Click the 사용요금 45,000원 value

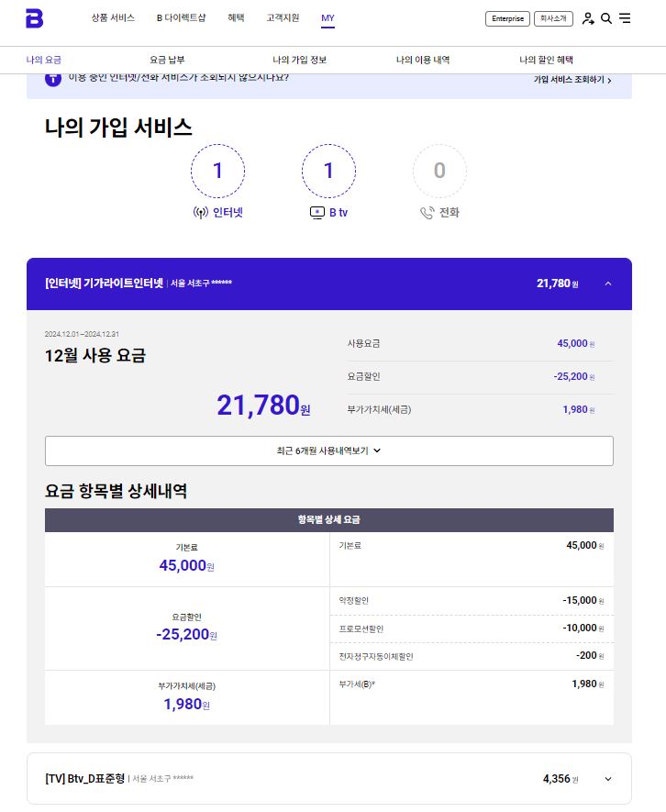575,343
